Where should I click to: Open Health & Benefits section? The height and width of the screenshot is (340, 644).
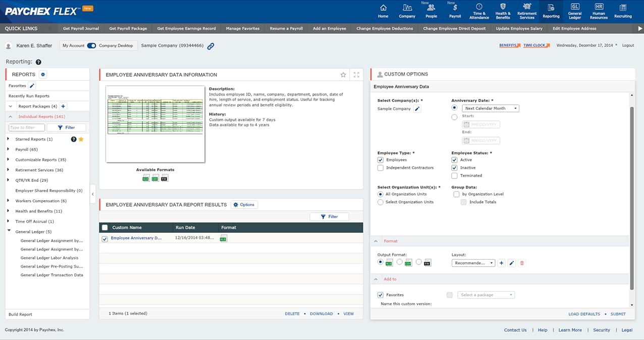tap(503, 11)
